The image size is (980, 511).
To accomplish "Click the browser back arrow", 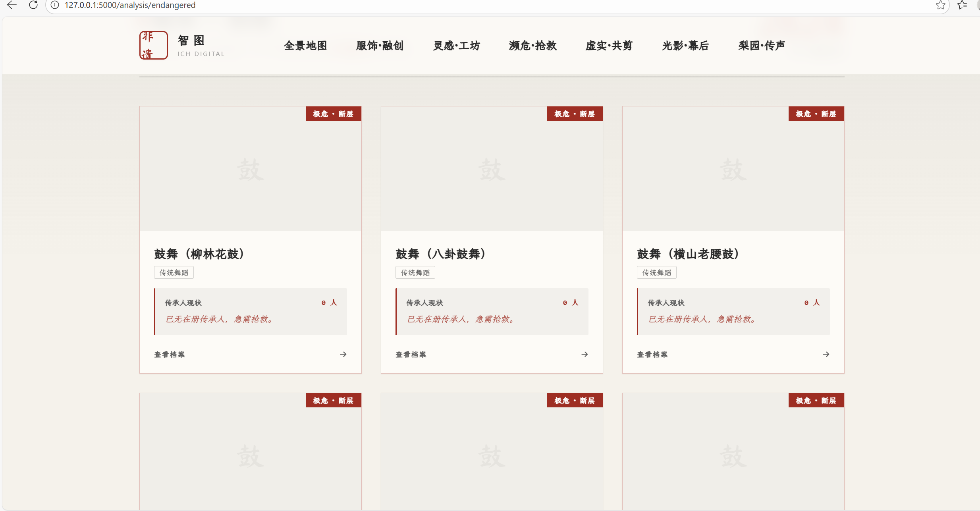I will (12, 5).
